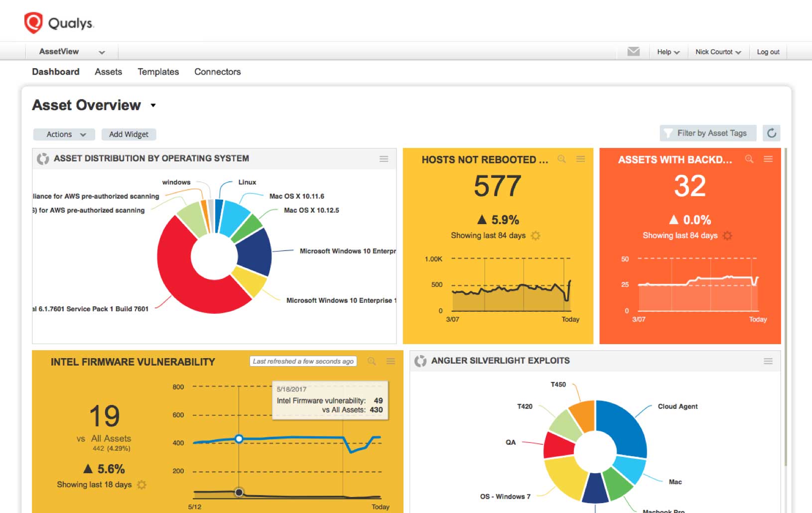Screen dimensions: 812x513
Task: Click the 32 assets with backdoor count
Action: (690, 186)
